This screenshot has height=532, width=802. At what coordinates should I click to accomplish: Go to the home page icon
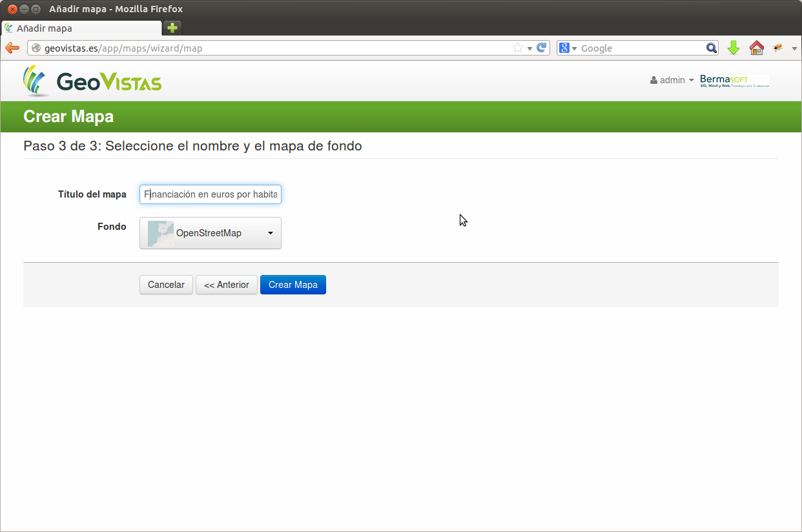[756, 48]
